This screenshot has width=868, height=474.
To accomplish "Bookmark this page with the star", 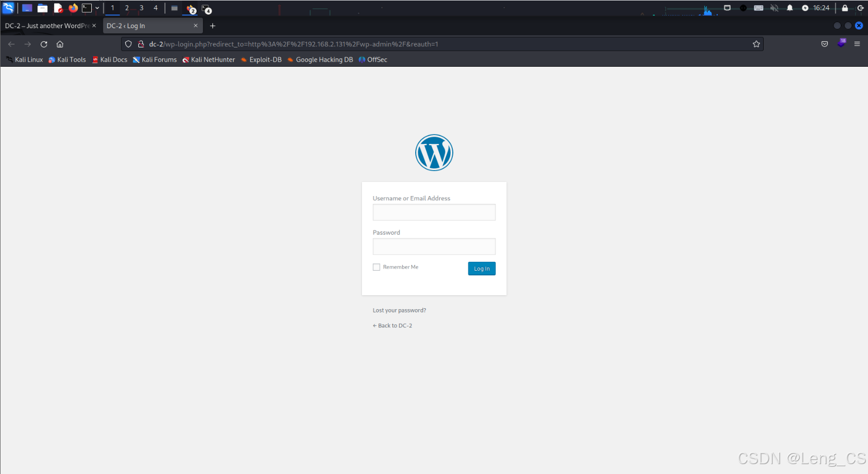I will pyautogui.click(x=756, y=44).
